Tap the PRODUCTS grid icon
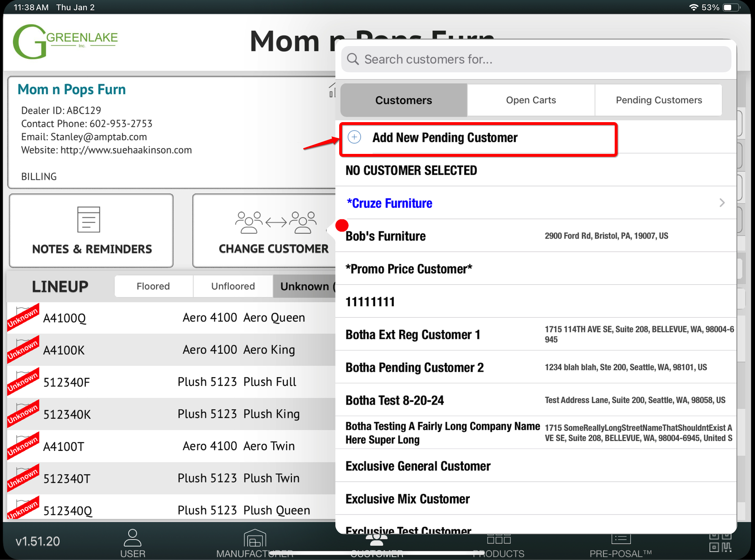The height and width of the screenshot is (560, 755). (x=499, y=539)
